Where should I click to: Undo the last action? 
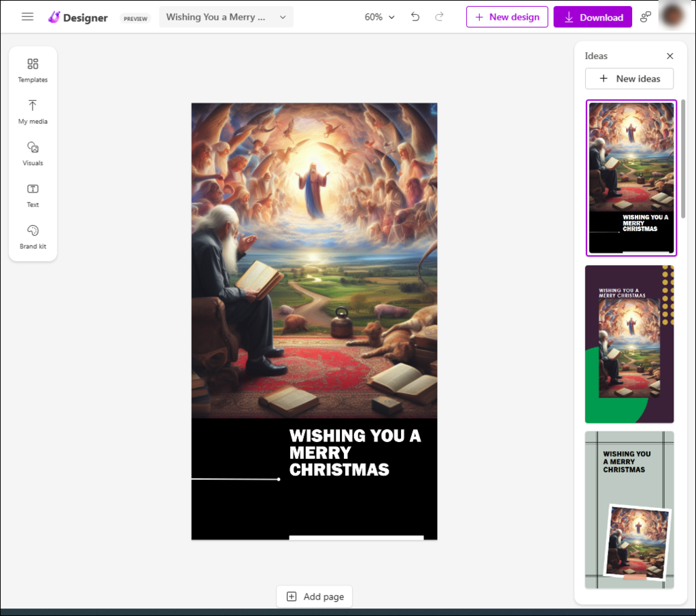(415, 17)
